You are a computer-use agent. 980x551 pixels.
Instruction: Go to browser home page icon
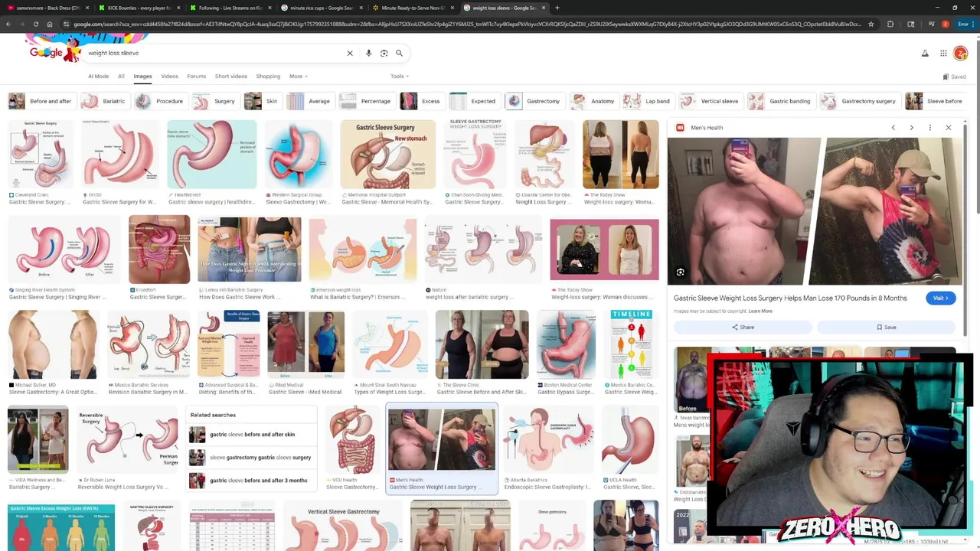(50, 24)
